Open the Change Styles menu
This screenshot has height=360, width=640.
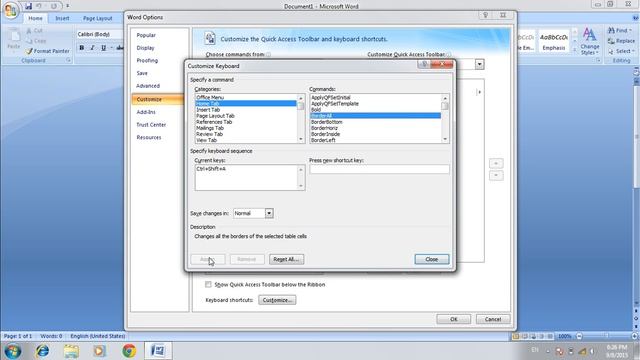click(590, 41)
